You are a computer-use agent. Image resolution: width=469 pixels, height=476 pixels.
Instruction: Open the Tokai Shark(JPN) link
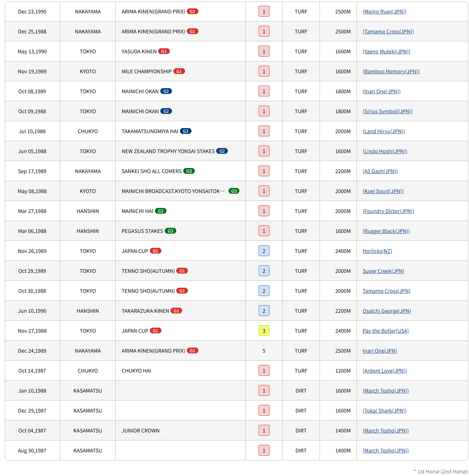coord(384,411)
